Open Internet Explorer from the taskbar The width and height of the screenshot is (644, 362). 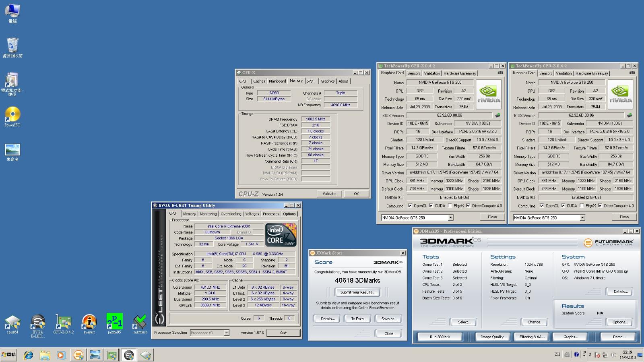coord(28,355)
